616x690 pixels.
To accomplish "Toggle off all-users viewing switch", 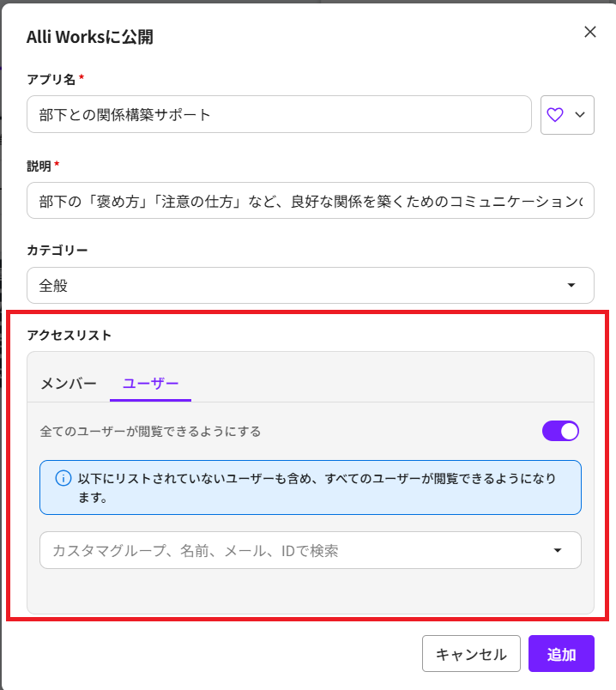I will tap(560, 431).
